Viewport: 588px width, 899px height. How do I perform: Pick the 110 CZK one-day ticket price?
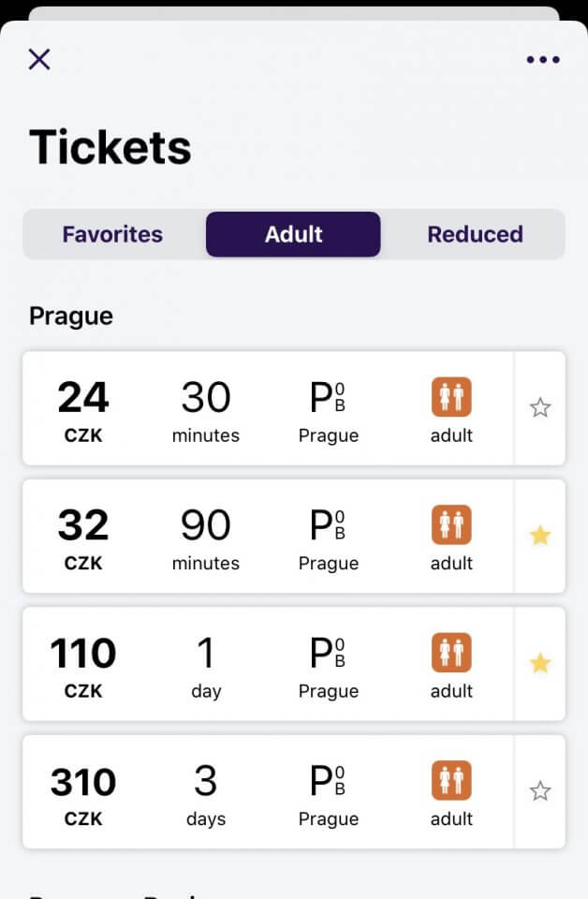pyautogui.click(x=83, y=664)
